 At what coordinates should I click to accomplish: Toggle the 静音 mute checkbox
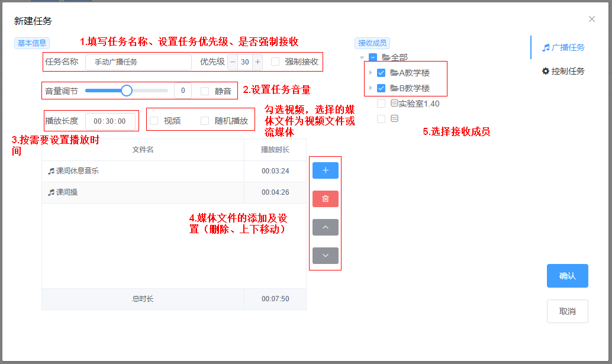pyautogui.click(x=205, y=91)
